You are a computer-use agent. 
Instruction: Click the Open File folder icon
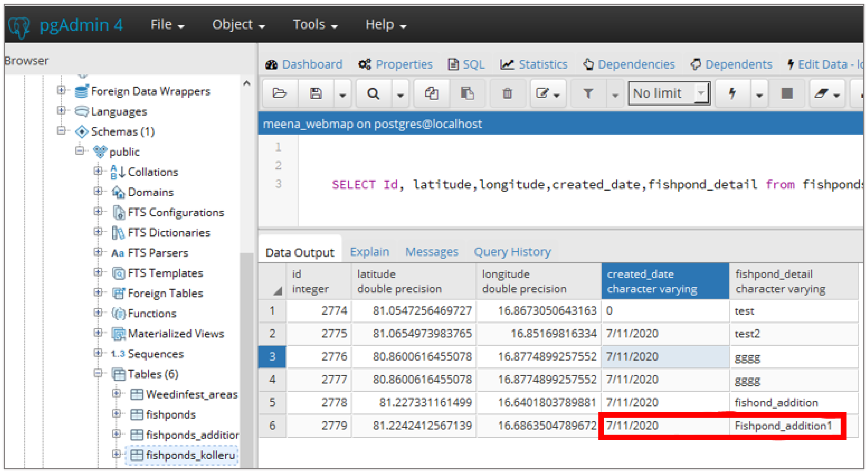(279, 93)
